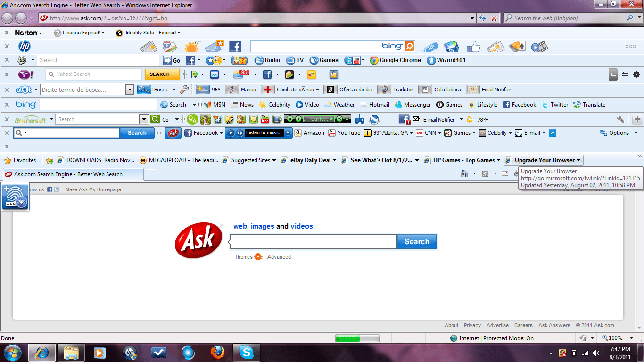This screenshot has width=644, height=362.
Task: Open Amazon from the Ask toolbar
Action: click(309, 133)
